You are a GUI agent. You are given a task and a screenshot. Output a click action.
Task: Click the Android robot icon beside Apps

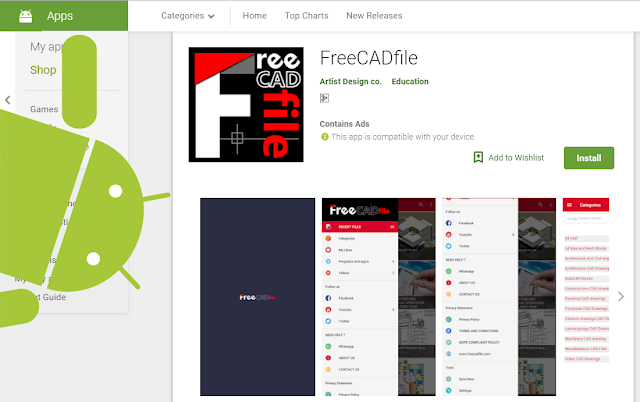click(26, 16)
